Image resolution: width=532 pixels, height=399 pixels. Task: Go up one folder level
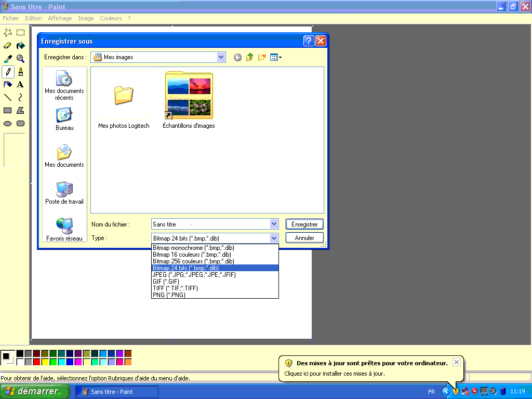point(250,57)
